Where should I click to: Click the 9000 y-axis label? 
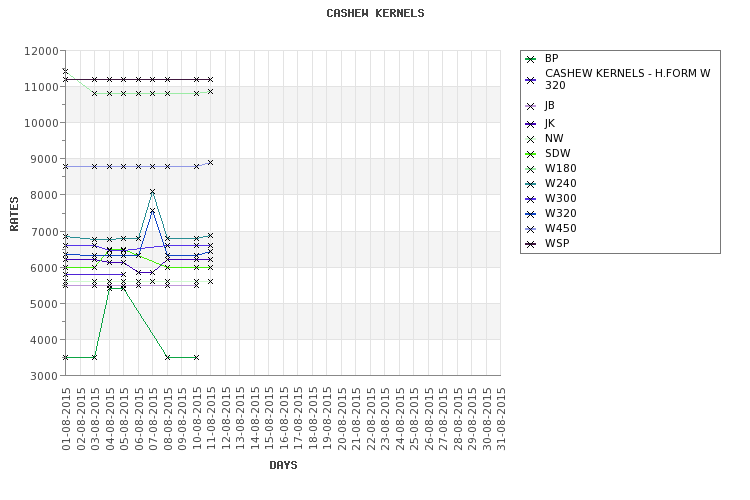(44, 159)
